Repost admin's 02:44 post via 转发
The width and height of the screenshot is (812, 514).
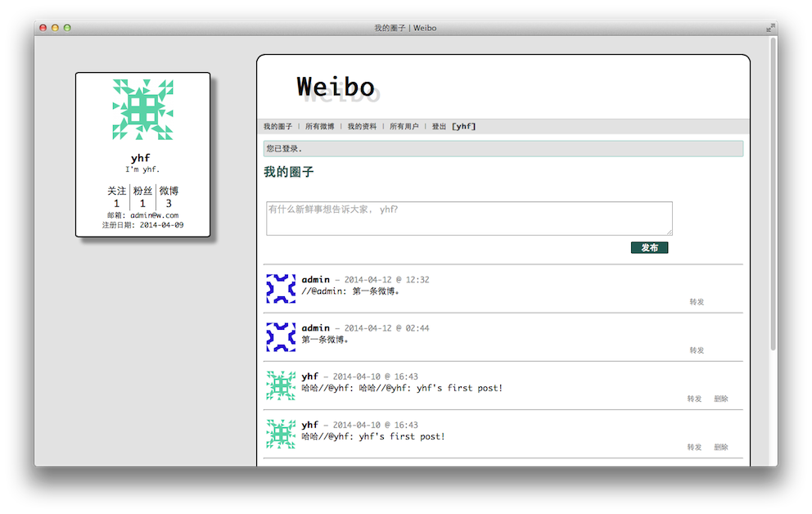click(x=697, y=350)
